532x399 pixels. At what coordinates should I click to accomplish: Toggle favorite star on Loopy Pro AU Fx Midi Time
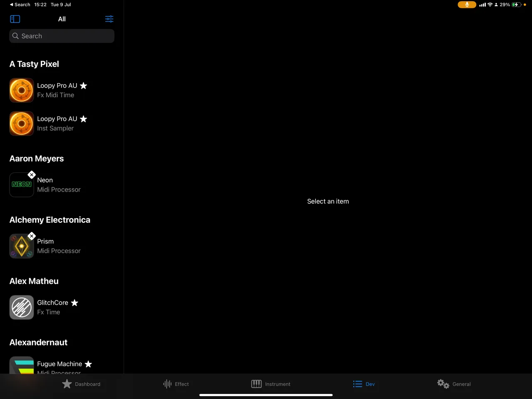coord(84,86)
